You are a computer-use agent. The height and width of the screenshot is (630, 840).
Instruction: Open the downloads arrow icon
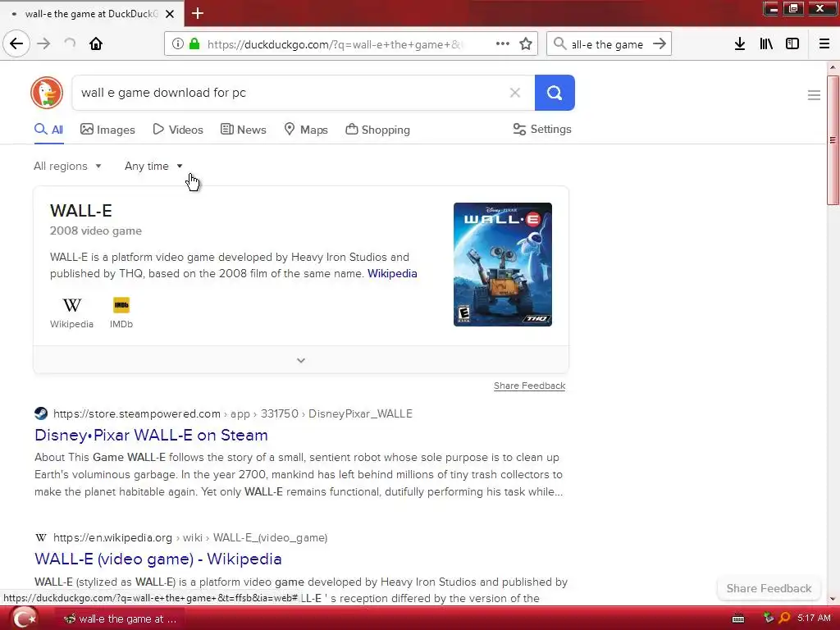tap(740, 44)
